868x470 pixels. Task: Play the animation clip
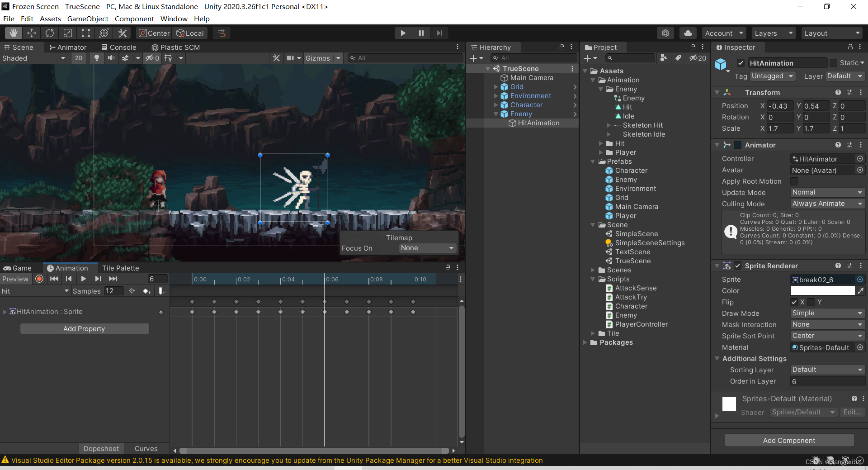pyautogui.click(x=83, y=279)
